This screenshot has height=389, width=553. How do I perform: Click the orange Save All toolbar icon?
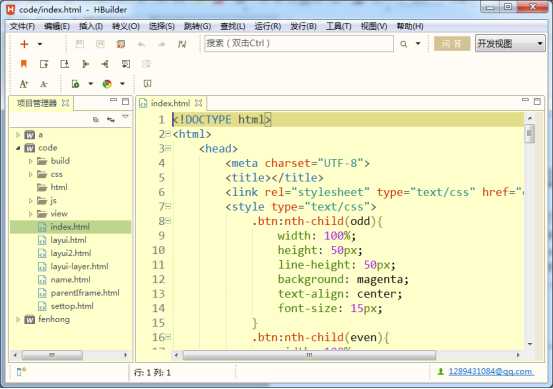121,44
